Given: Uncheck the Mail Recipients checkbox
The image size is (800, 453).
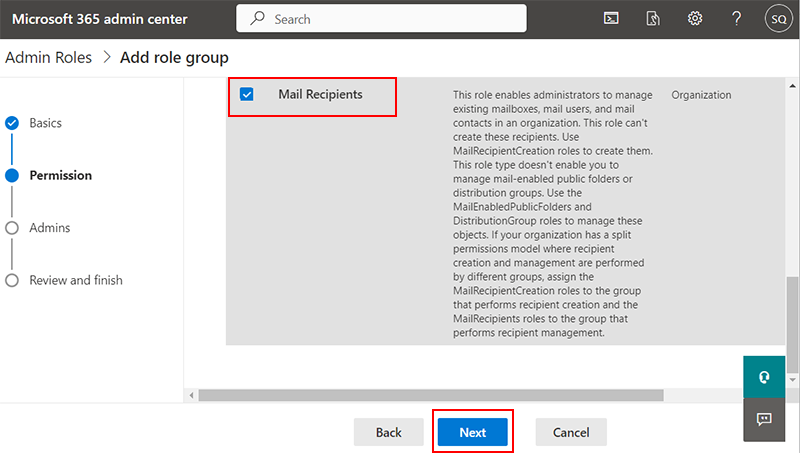Looking at the screenshot, I should [246, 94].
